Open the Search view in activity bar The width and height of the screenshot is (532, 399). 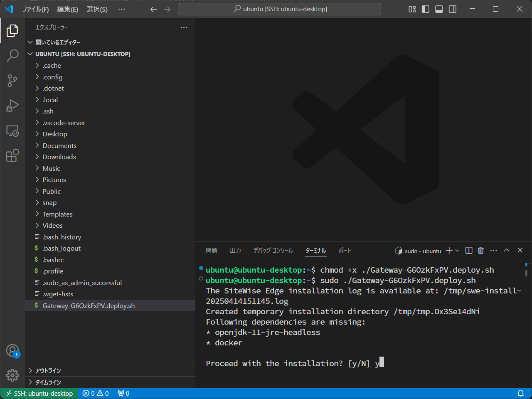(12, 55)
